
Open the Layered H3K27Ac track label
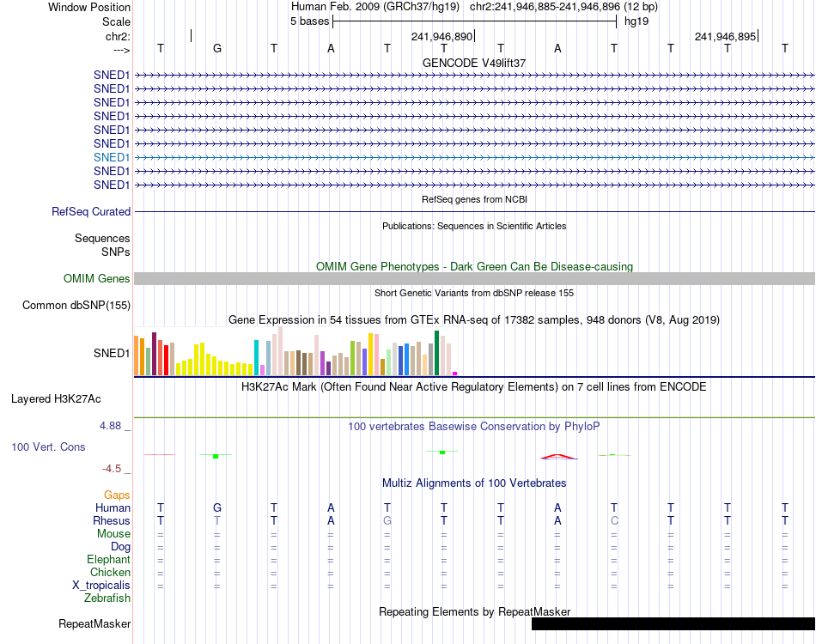56,399
